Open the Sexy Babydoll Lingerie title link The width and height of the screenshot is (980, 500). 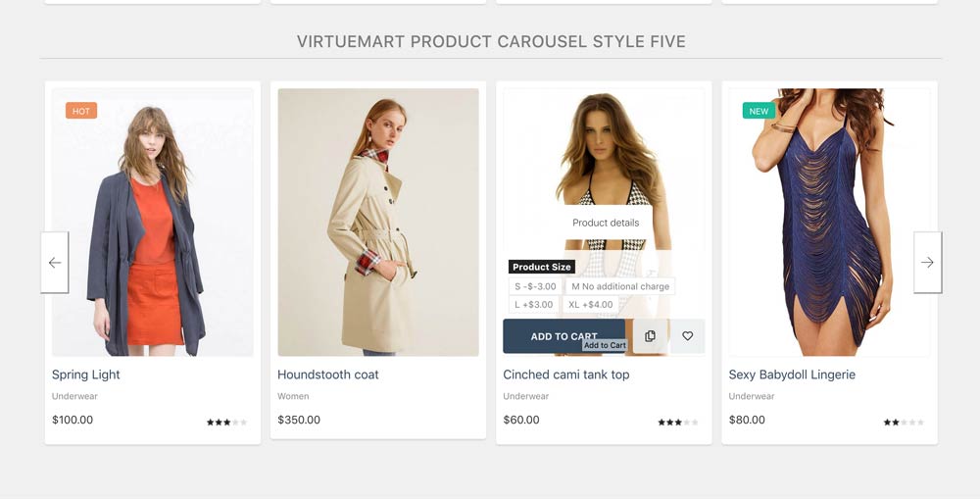tap(792, 375)
